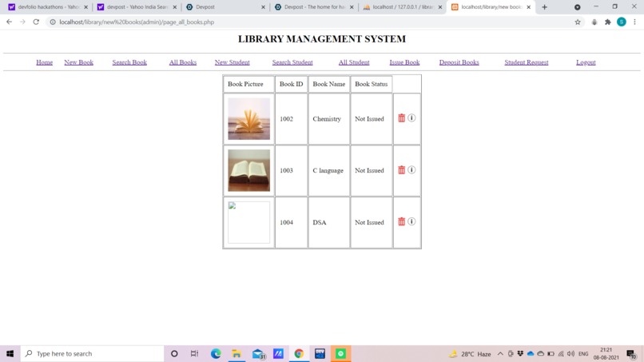This screenshot has height=362, width=644.
Task: Bookmark this page with the star icon
Action: (578, 22)
